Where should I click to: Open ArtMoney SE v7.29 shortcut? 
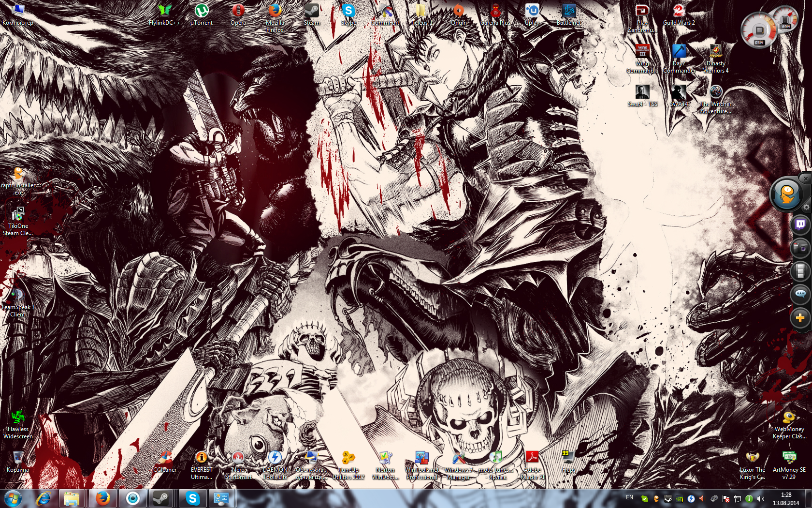pyautogui.click(x=789, y=465)
